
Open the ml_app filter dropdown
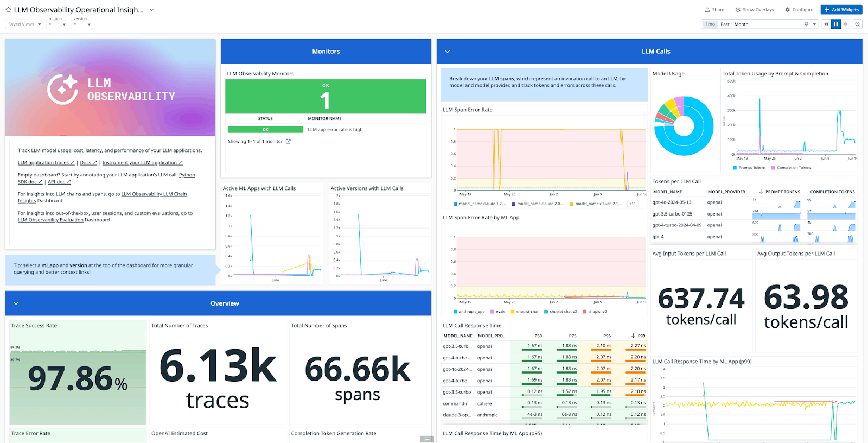(57, 24)
